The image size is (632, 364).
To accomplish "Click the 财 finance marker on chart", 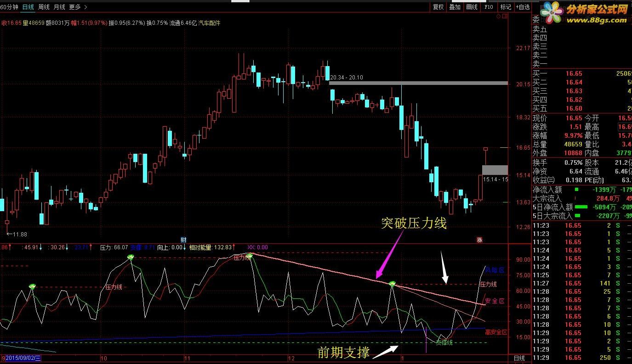I will 183,240.
